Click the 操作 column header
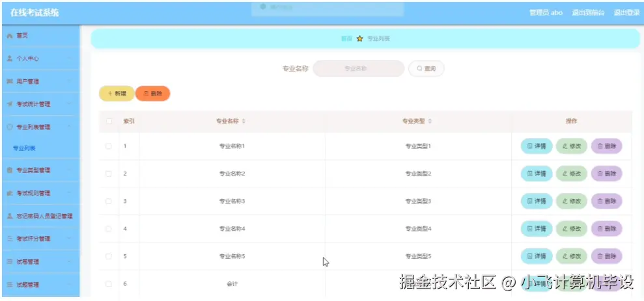The image size is (644, 301). (x=571, y=122)
